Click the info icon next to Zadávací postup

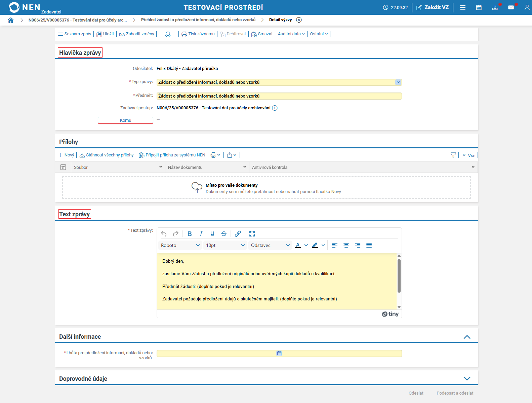pos(275,108)
